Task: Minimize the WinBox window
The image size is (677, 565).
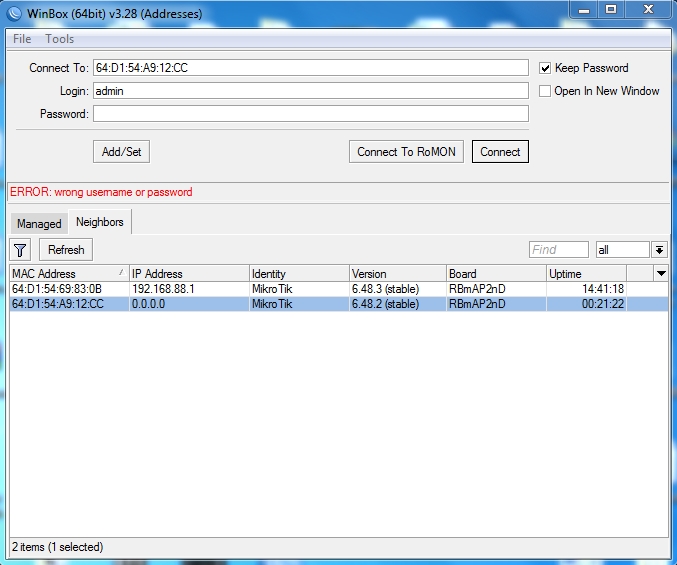Action: click(x=584, y=9)
